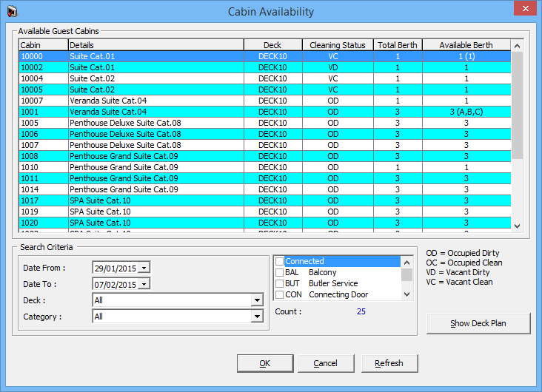Click the '3 (A,B,C)' available berth cell
Image resolution: width=542 pixels, height=392 pixels.
pos(466,112)
